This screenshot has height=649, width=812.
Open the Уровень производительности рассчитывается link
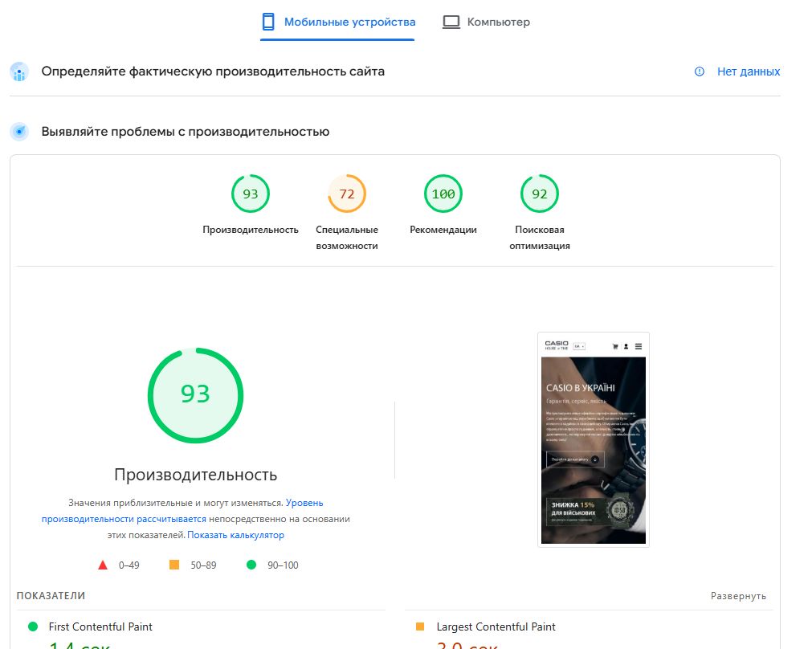pyautogui.click(x=182, y=511)
